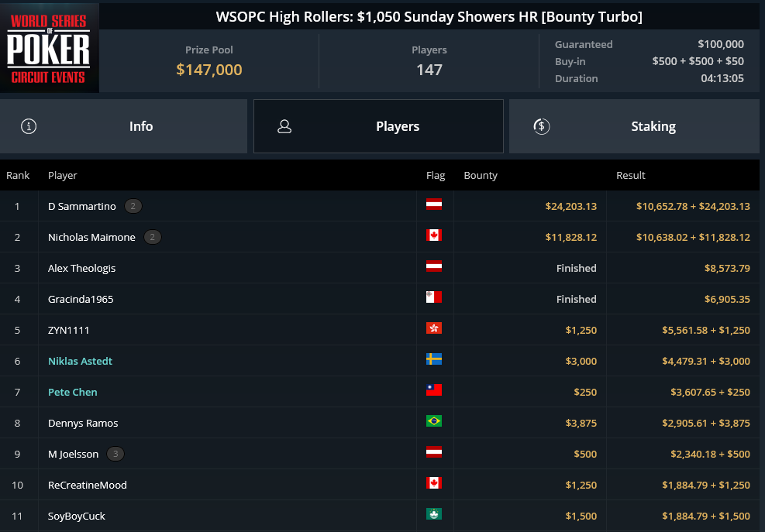Viewport: 765px width, 532px height.
Task: Select player Dennys Ramos
Action: (83, 424)
